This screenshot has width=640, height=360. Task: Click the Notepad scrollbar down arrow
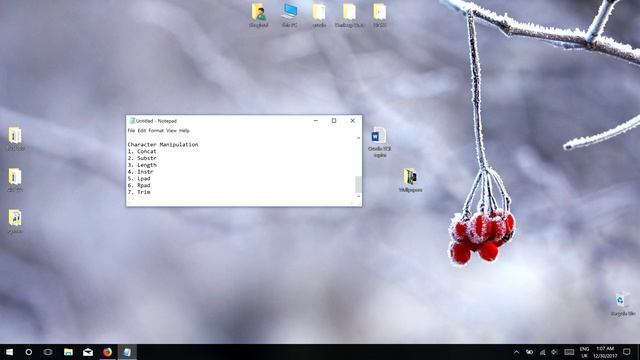click(x=358, y=196)
